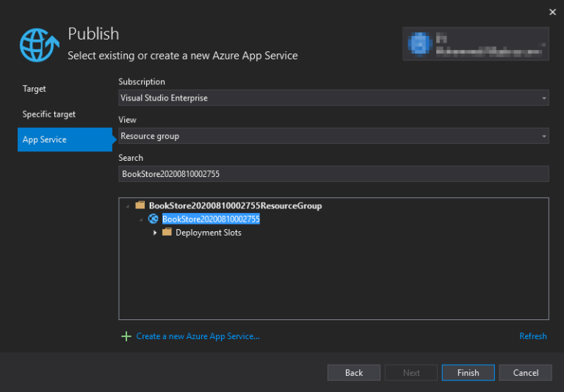This screenshot has width=564, height=392.
Task: Click the Cancel button
Action: click(525, 373)
